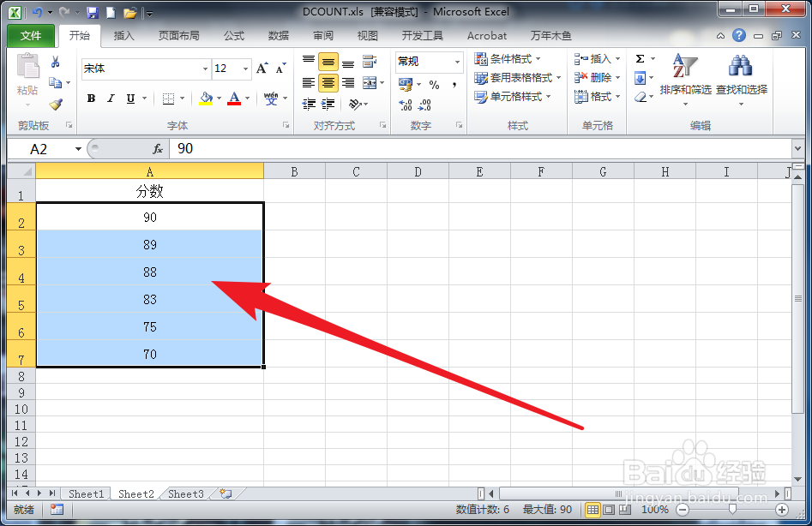Apply comma style icon
The height and width of the screenshot is (526, 812).
pyautogui.click(x=454, y=85)
